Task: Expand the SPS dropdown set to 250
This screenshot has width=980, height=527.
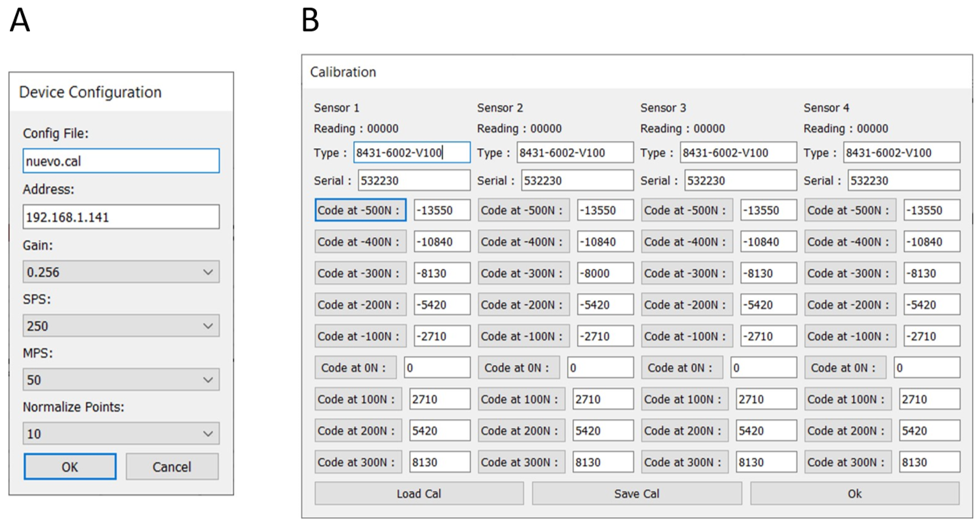Action: [121, 326]
